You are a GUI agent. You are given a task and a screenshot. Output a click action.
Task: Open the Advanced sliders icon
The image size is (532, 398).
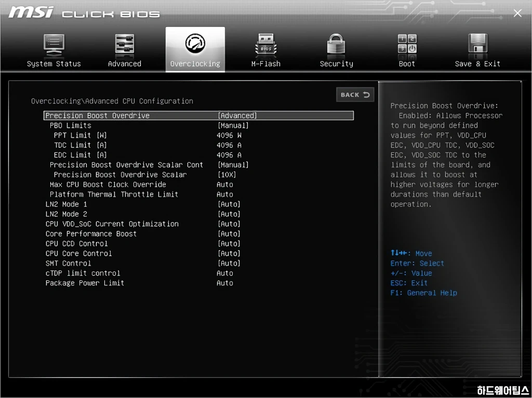(125, 44)
